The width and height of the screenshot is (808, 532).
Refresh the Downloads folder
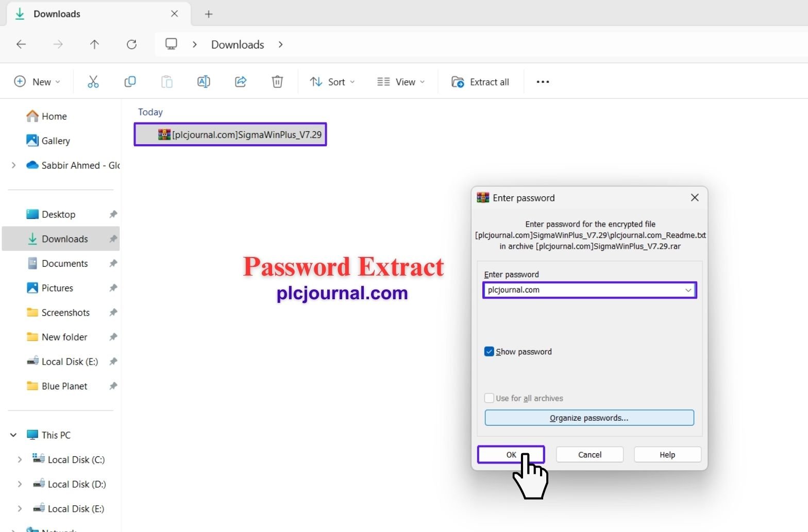(131, 44)
